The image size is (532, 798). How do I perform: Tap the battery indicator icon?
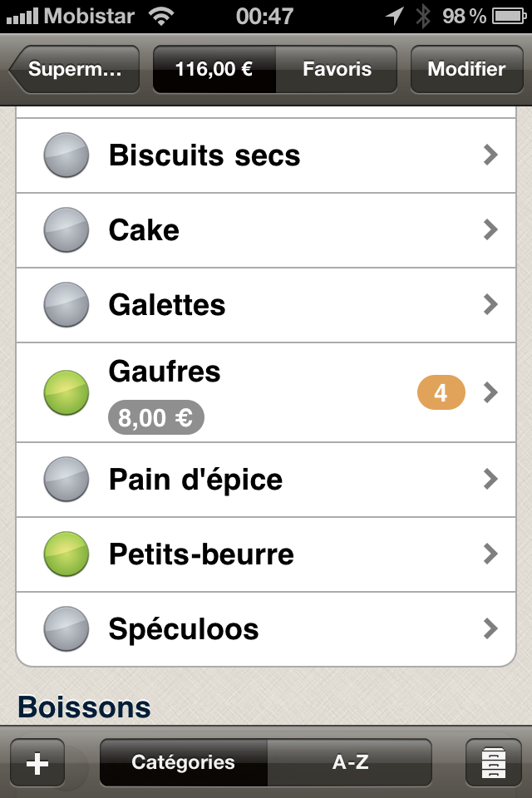pos(509,17)
